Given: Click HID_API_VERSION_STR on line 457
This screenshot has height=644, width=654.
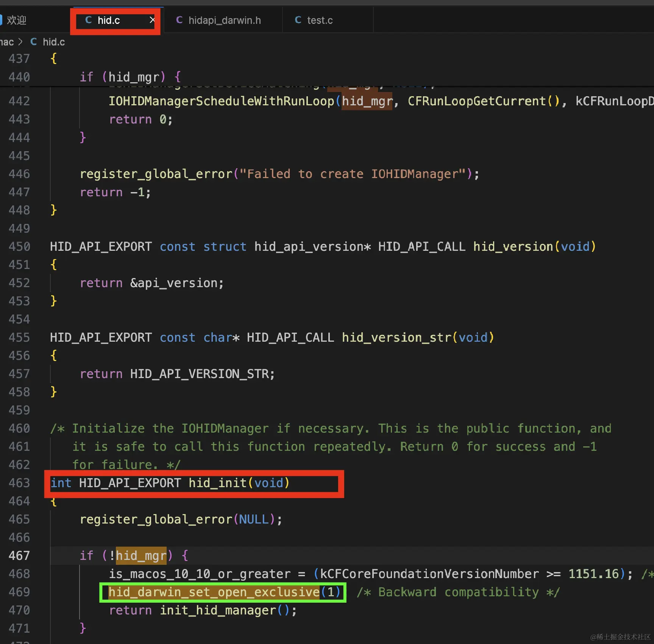Looking at the screenshot, I should pyautogui.click(x=200, y=374).
